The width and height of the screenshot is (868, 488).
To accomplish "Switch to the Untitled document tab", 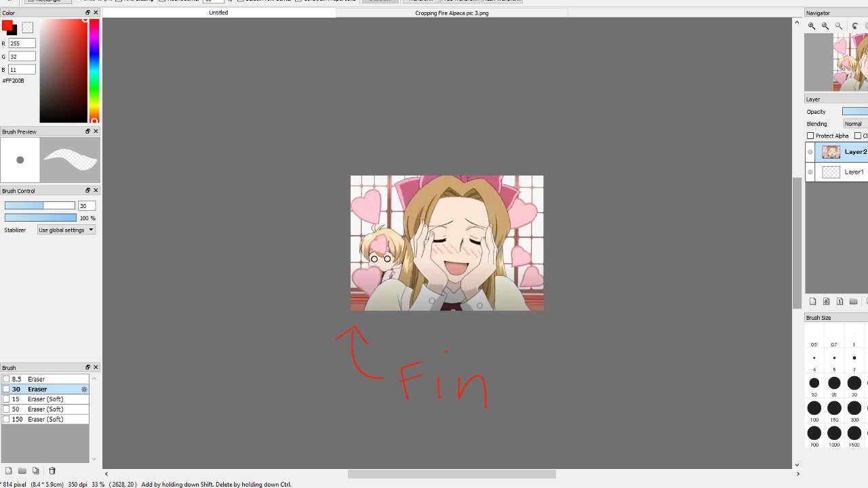I will (219, 13).
